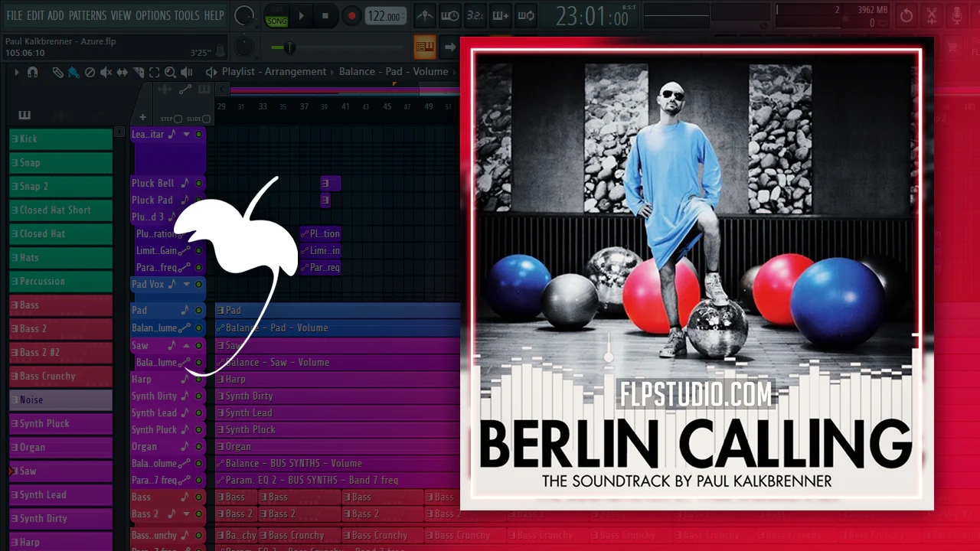Open the Playlist - Arrangement dropdown
980x551 pixels.
274,72
